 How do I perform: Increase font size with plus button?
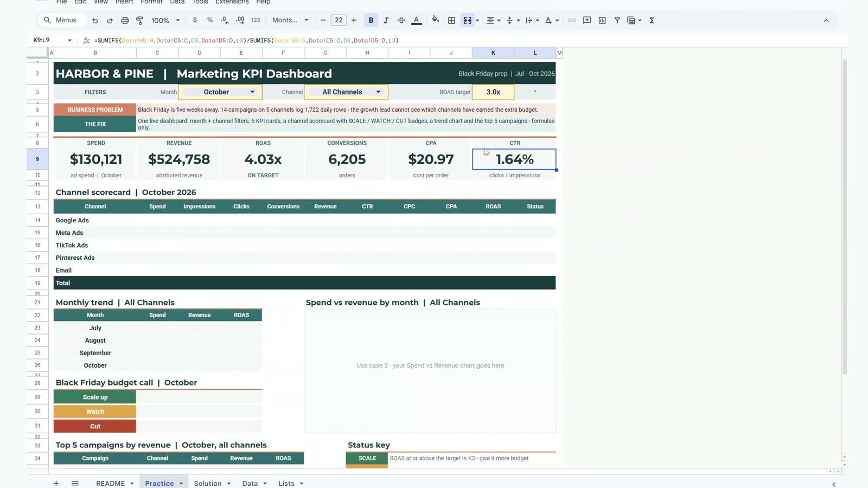354,20
